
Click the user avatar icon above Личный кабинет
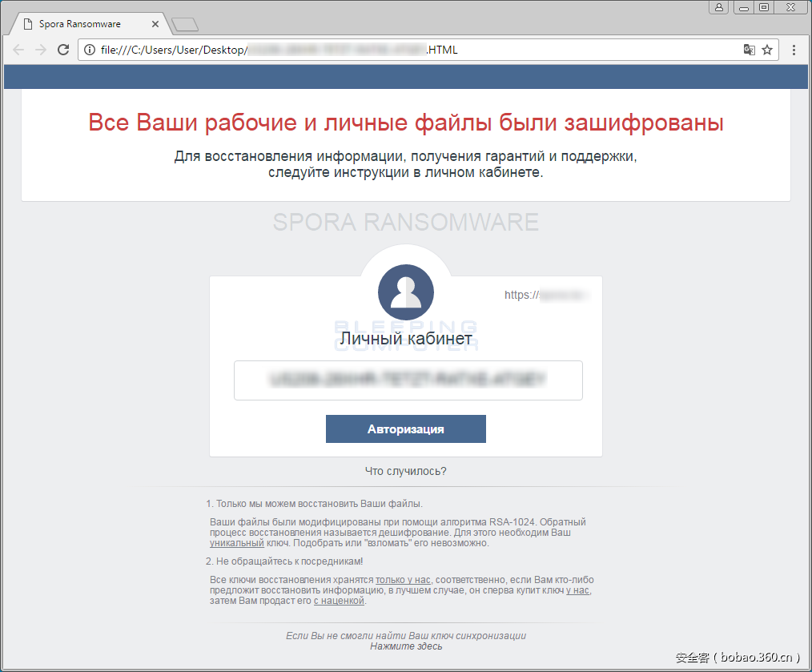[x=406, y=292]
